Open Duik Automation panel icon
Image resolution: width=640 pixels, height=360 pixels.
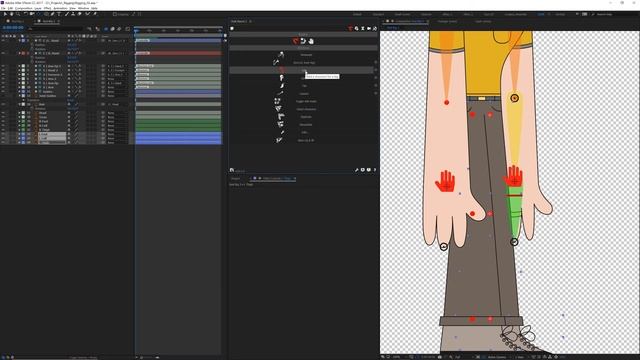[x=303, y=41]
